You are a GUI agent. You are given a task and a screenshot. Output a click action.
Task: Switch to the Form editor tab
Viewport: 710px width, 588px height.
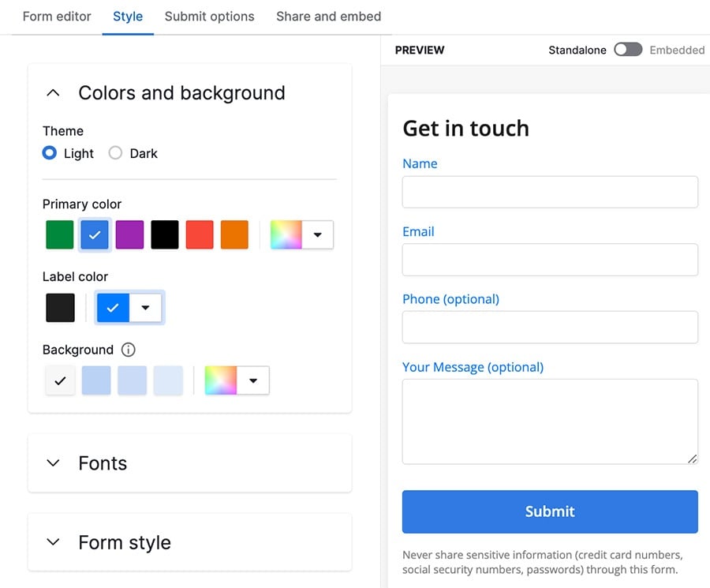[56, 16]
